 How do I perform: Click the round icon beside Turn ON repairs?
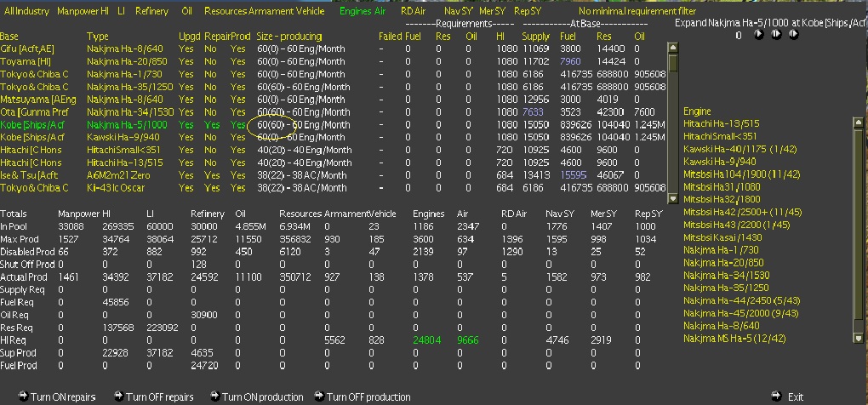[x=23, y=396]
